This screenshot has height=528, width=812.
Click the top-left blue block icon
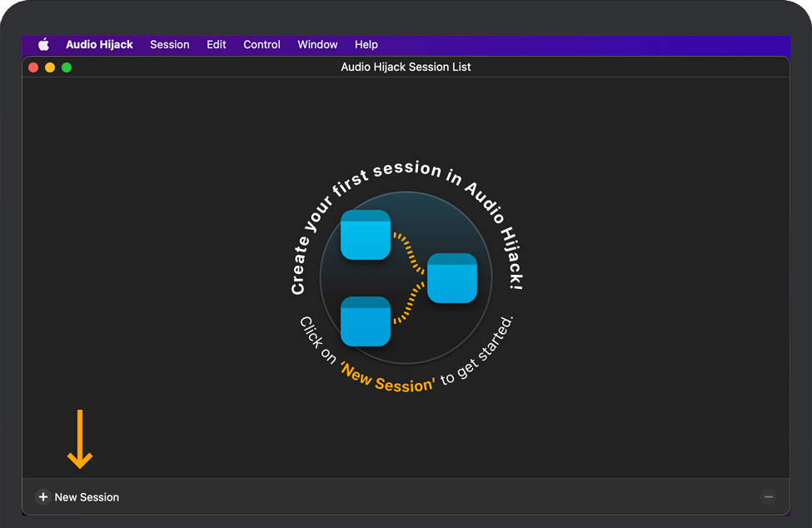pos(366,235)
